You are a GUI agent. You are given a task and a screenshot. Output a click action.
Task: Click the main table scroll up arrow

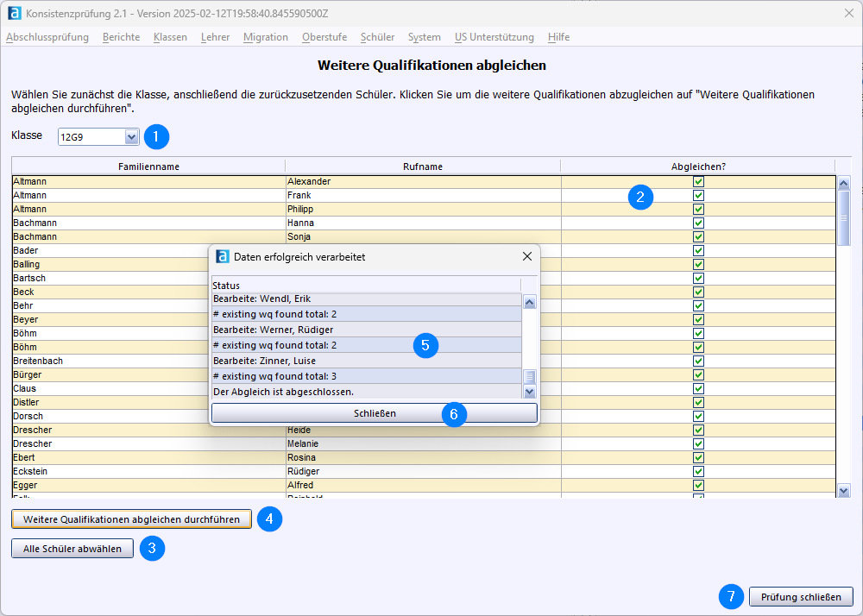pos(843,183)
